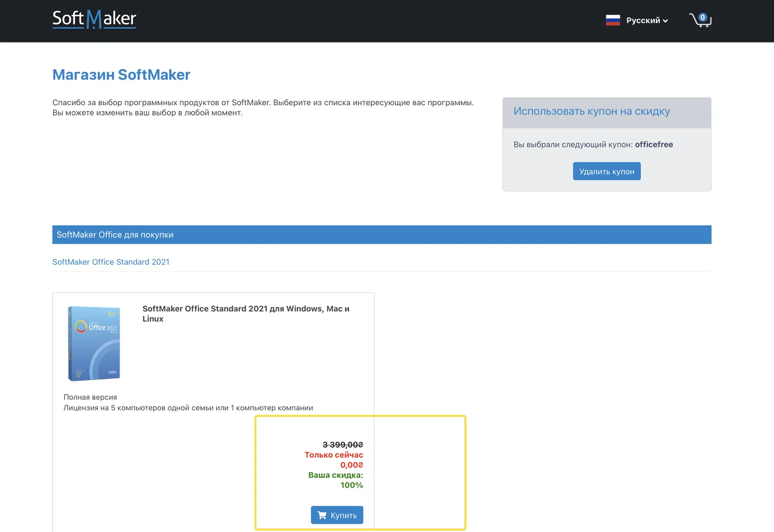Click the 100% discount value
Image resolution: width=774 pixels, height=532 pixels.
(x=351, y=485)
